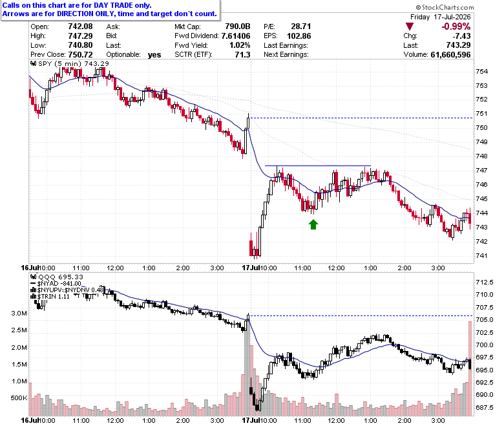Click the dashed blue previous close line at 750.7
The image size is (504, 426).
coord(361,118)
